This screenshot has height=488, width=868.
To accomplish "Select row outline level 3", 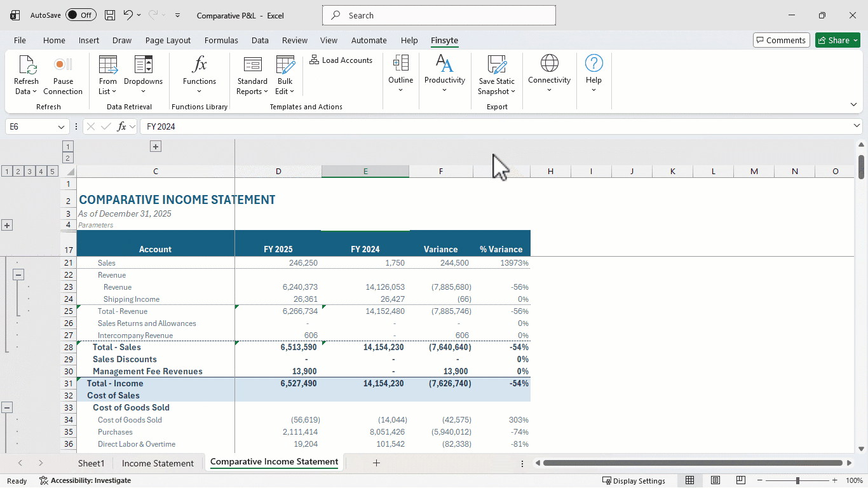I will coord(30,171).
